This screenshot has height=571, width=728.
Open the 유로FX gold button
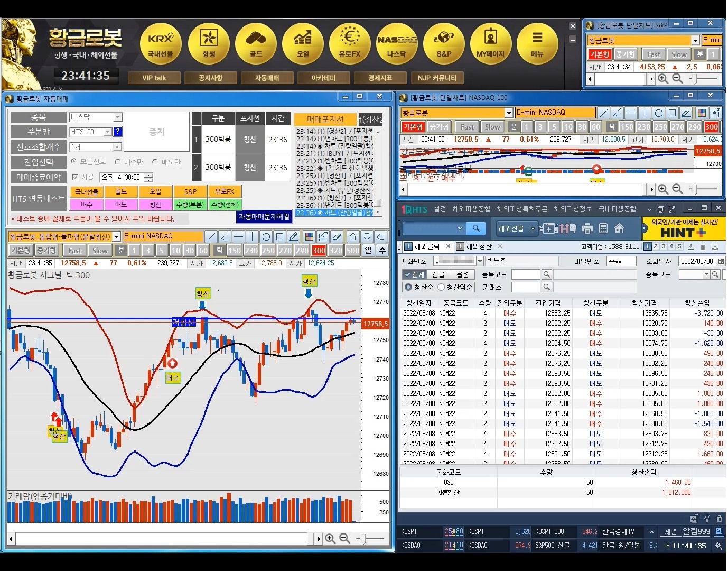pyautogui.click(x=350, y=44)
